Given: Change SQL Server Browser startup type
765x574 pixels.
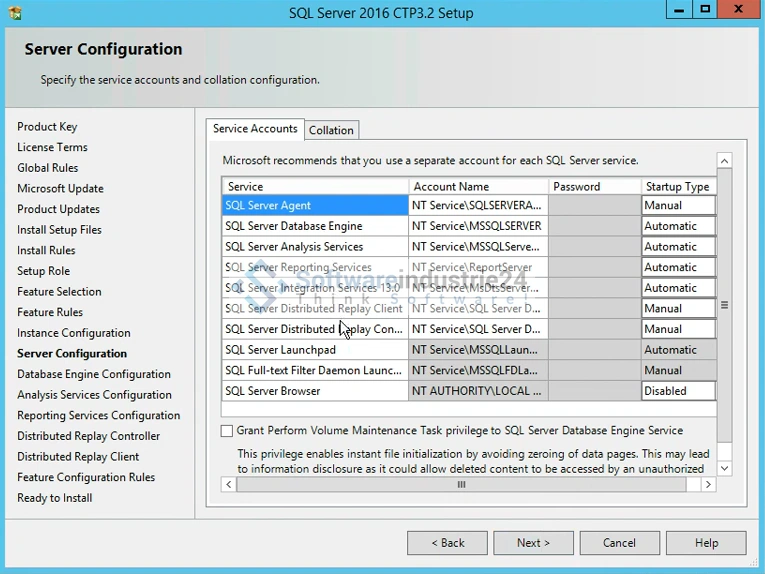Looking at the screenshot, I should click(x=678, y=391).
